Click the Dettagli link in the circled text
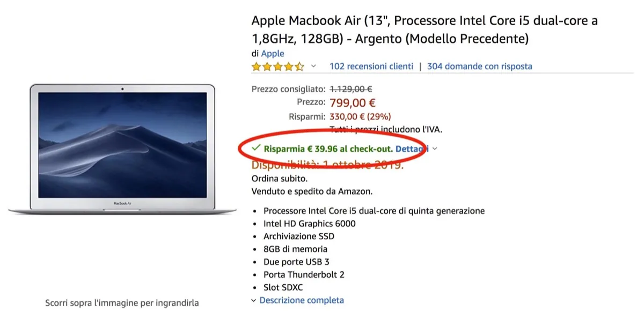 [411, 149]
